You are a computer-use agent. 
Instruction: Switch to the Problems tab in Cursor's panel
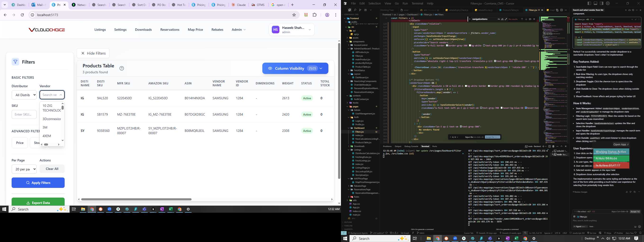(x=387, y=147)
